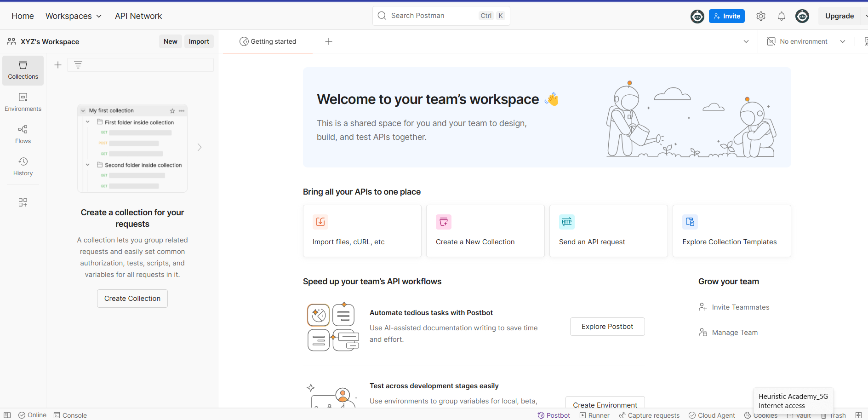Open the Console from status bar
Screen dimensions: 868x420
(70, 415)
